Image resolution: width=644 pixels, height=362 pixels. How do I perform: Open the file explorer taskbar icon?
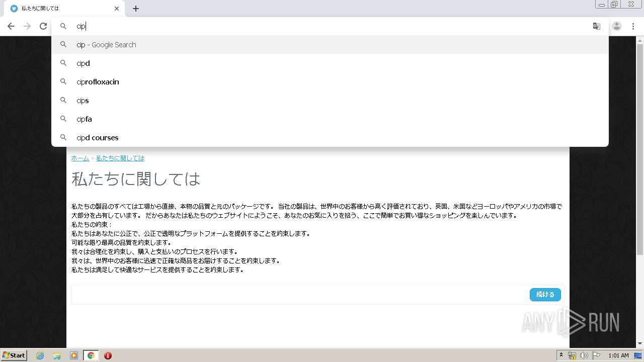[x=57, y=355]
